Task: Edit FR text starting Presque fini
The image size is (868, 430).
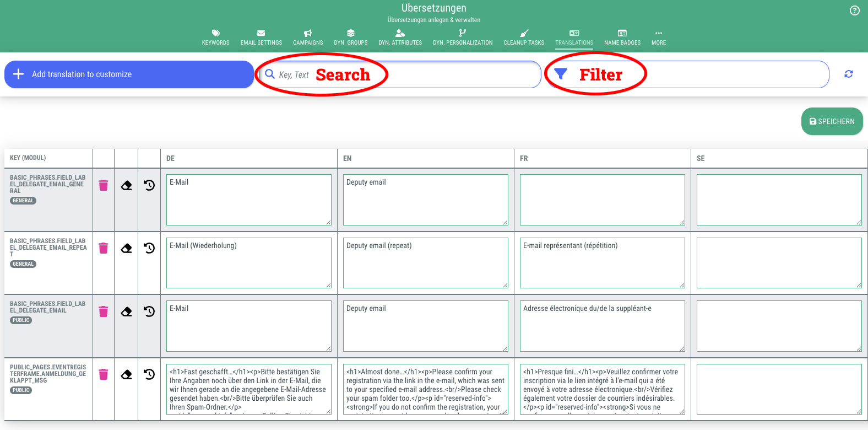Action: click(603, 389)
